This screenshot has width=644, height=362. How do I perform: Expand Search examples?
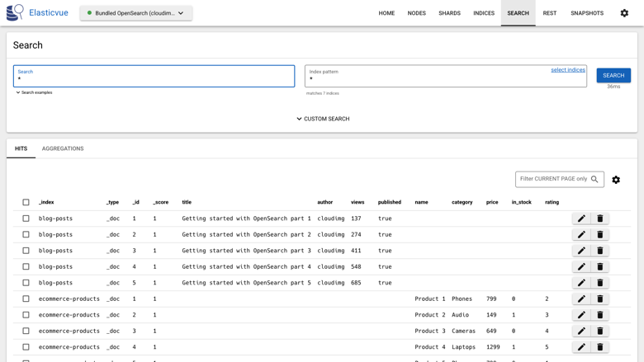coord(34,92)
